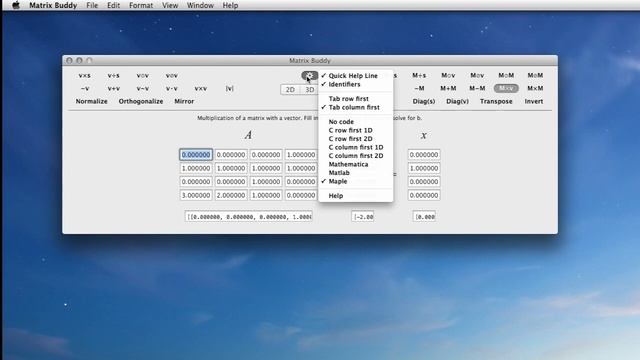This screenshot has width=640, height=360.
Task: Choose the −v vector negation operation
Action: tap(84, 89)
